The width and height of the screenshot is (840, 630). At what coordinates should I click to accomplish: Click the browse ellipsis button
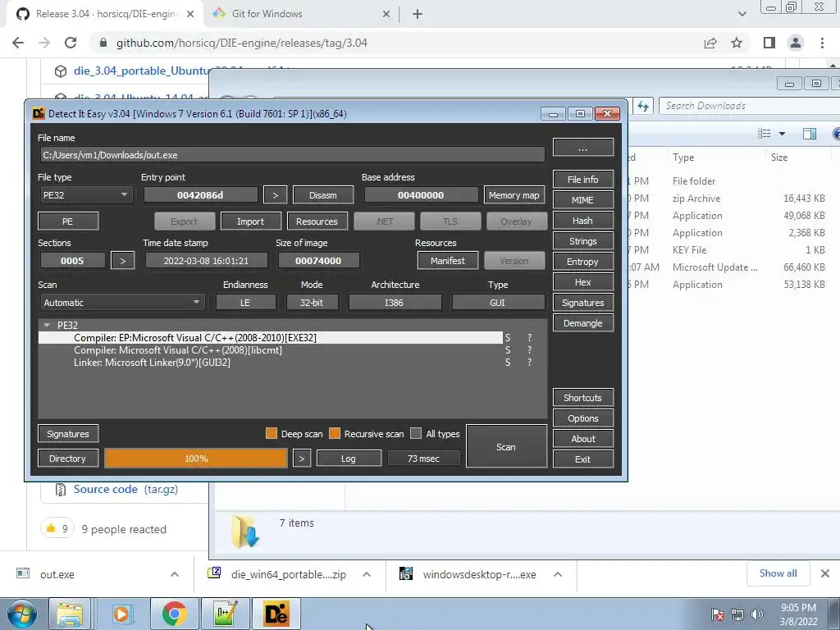583,148
